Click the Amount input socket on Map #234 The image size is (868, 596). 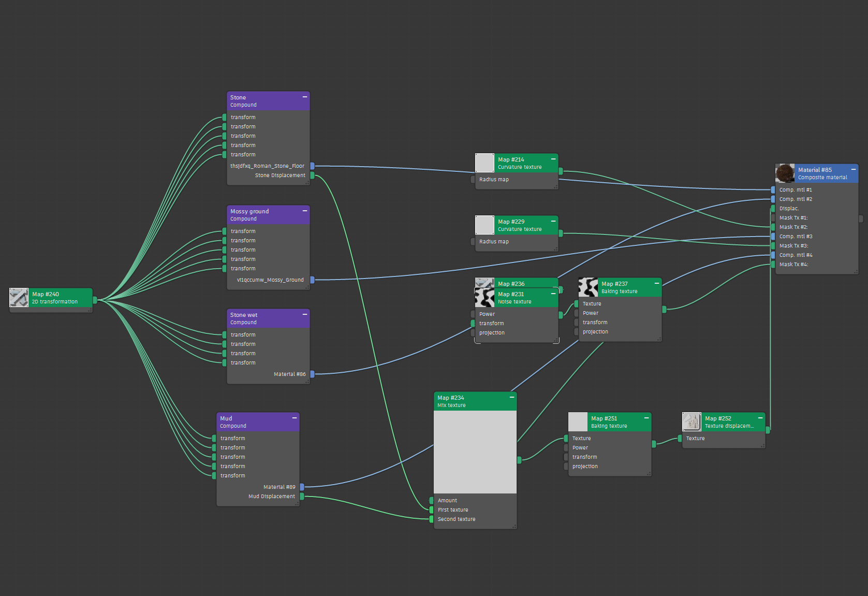pos(431,501)
